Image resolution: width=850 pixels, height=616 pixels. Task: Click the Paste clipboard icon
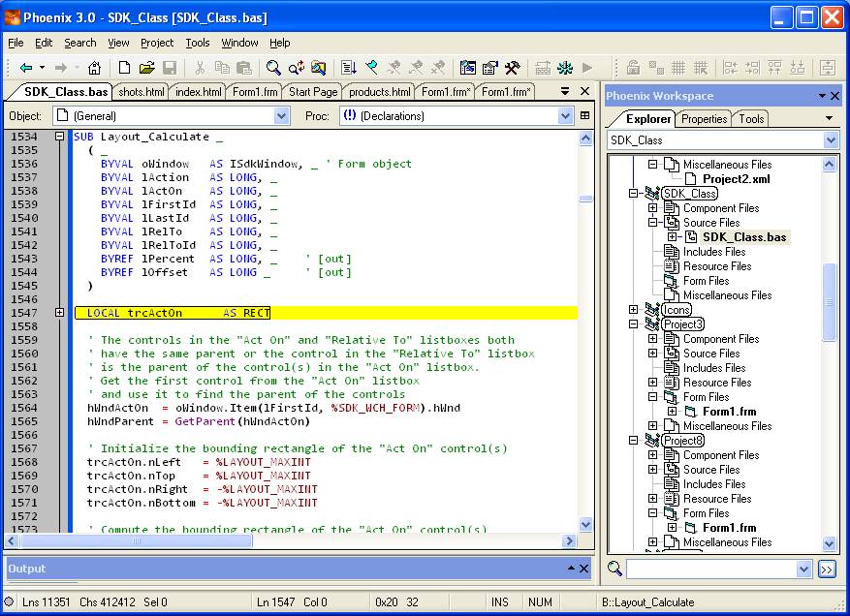(x=244, y=68)
